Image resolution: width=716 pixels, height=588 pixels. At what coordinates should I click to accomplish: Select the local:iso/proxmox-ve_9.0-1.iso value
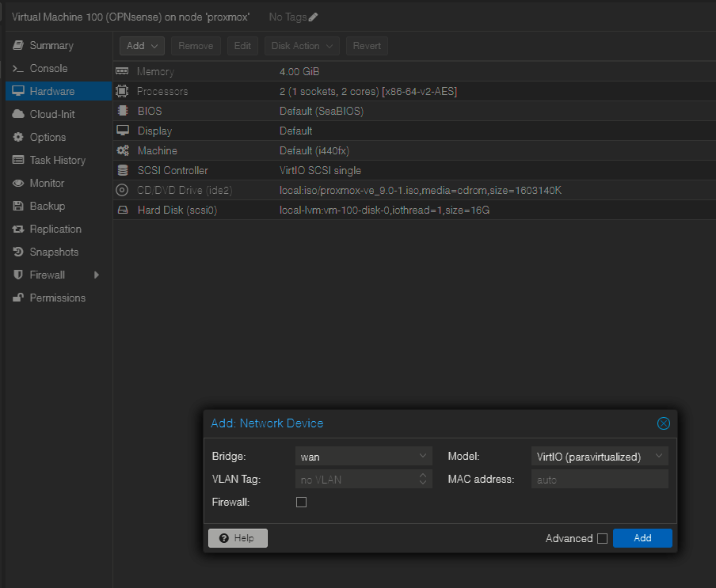[420, 190]
